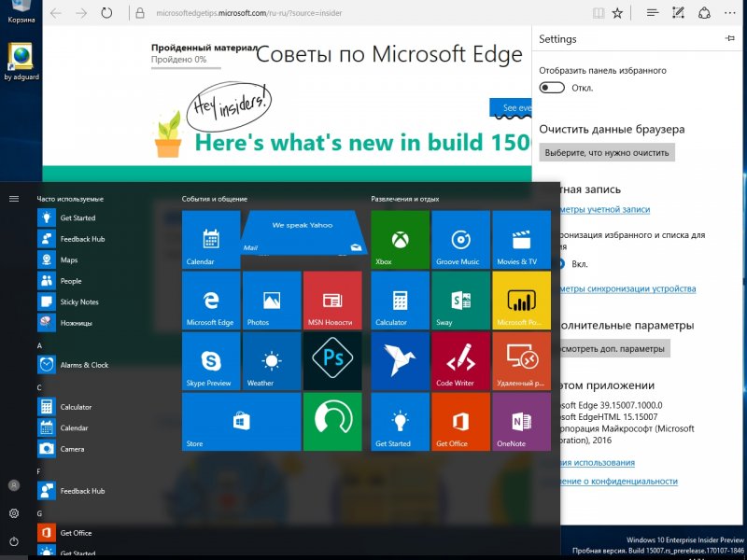The height and width of the screenshot is (560, 747).
Task: Click the События и общение group title
Action: tap(215, 199)
